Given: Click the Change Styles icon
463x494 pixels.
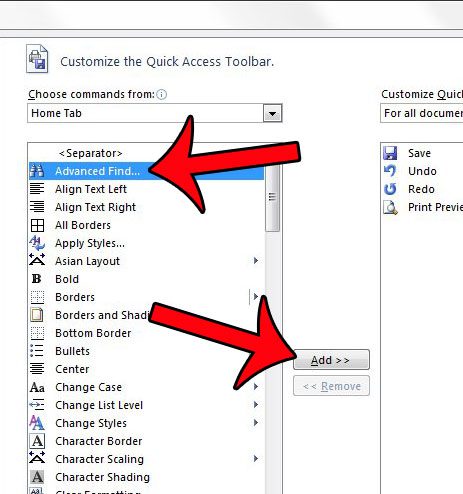Looking at the screenshot, I should point(37,423).
